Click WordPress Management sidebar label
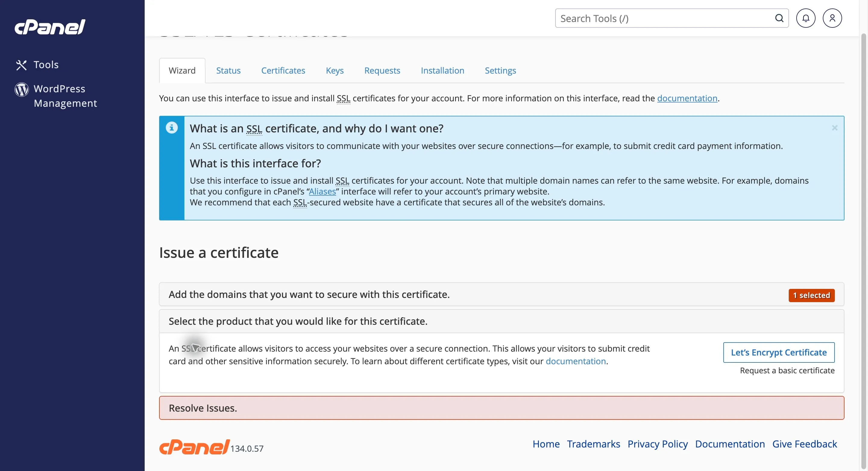Image resolution: width=868 pixels, height=471 pixels. point(65,96)
